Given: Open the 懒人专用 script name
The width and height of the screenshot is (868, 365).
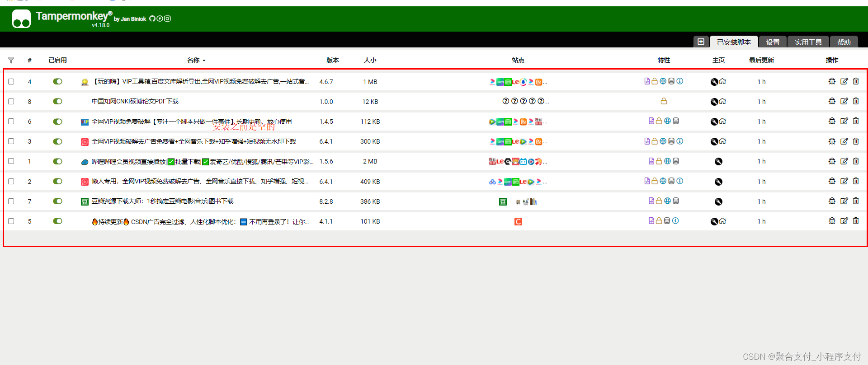Looking at the screenshot, I should click(x=200, y=182).
